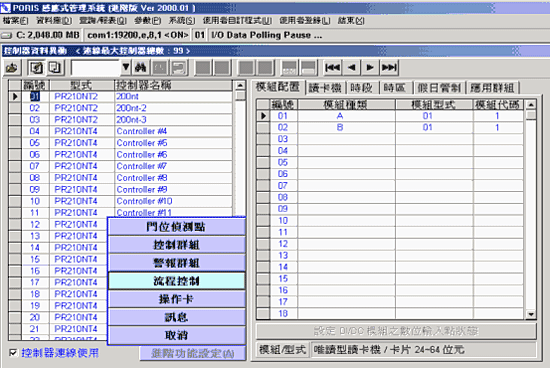Click the binoculars search icon
Image resolution: width=550 pixels, height=368 pixels.
(141, 67)
